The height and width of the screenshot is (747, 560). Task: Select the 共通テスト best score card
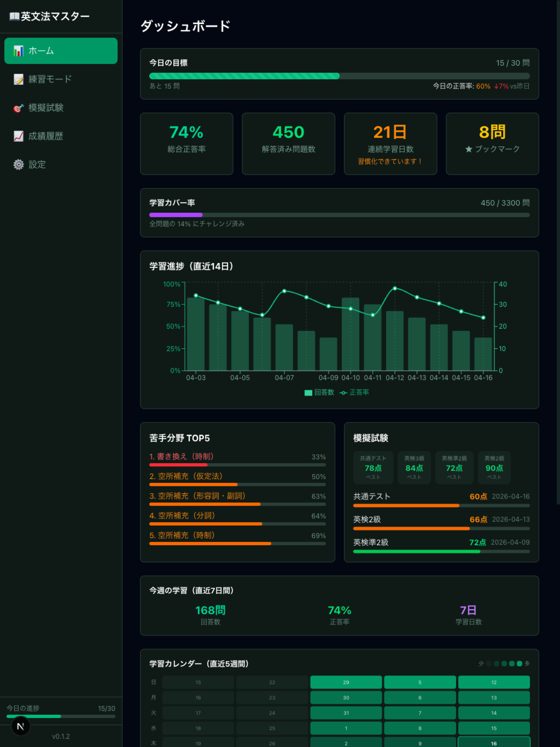(x=373, y=468)
